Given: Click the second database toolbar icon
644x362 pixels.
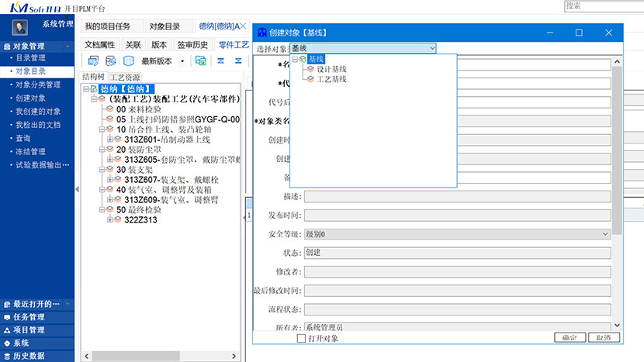Looking at the screenshot, I should tap(111, 60).
